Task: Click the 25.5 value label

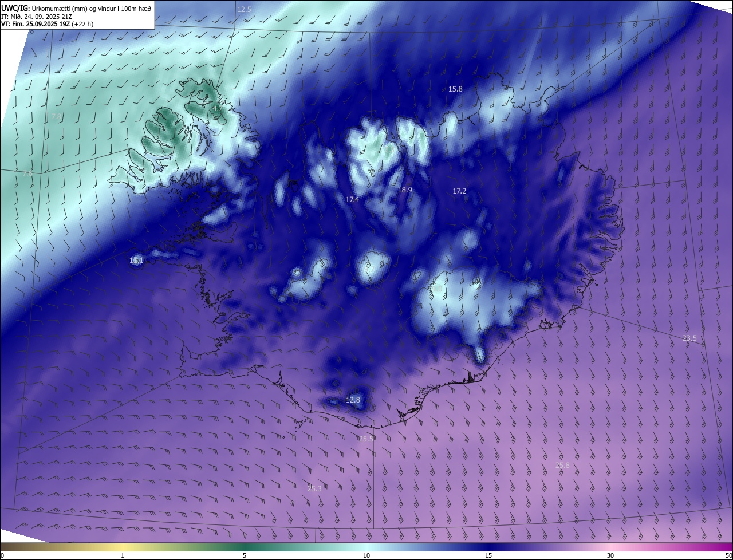Action: [366, 439]
